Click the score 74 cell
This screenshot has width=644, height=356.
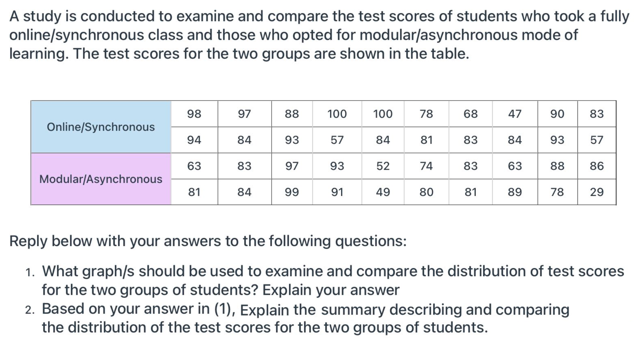(426, 166)
